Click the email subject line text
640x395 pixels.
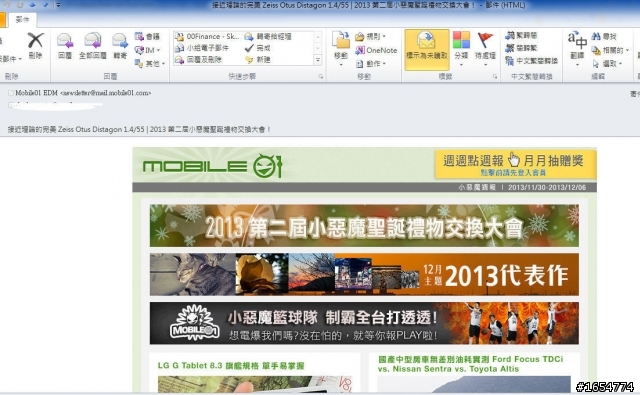pyautogui.click(x=139, y=129)
